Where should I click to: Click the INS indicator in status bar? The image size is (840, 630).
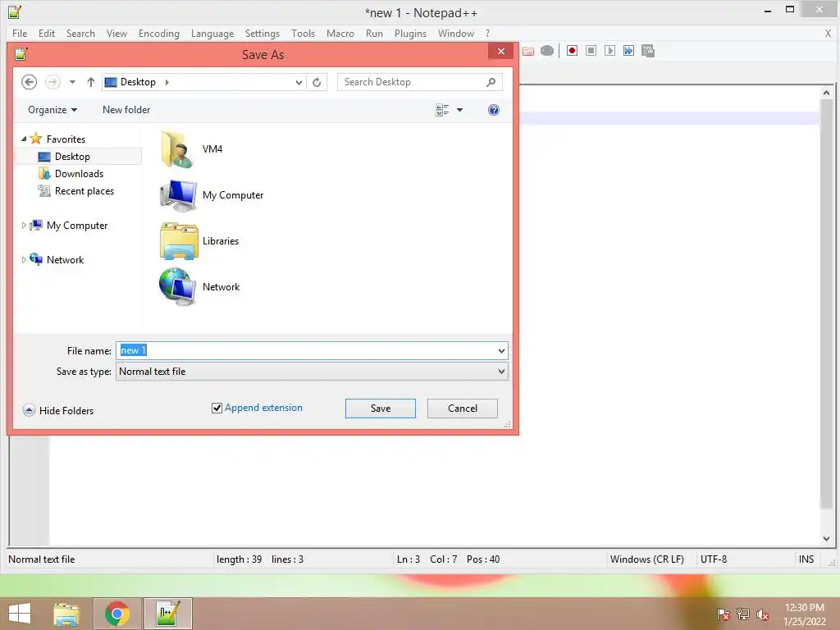point(806,559)
